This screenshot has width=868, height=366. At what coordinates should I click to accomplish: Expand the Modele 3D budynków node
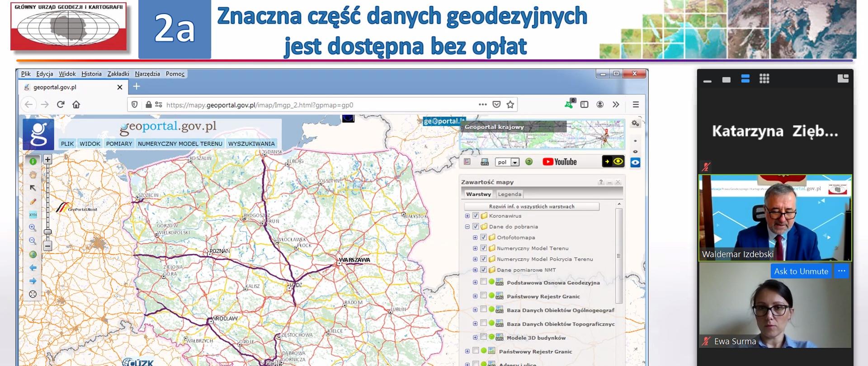475,337
